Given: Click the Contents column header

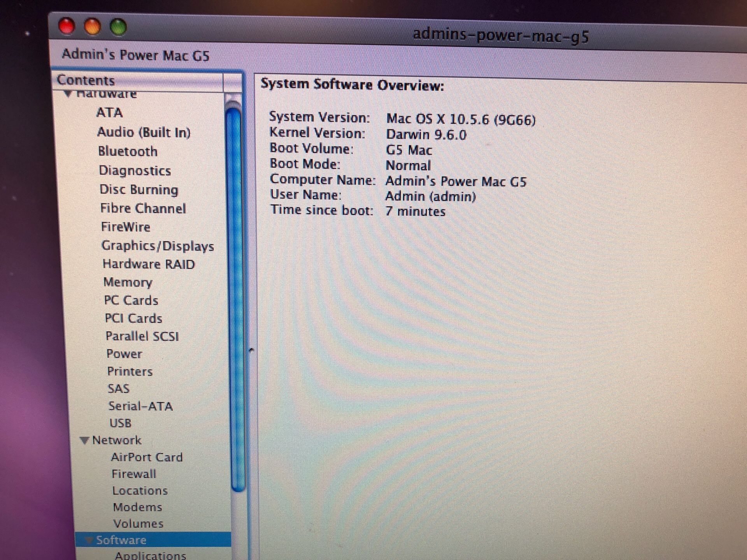Looking at the screenshot, I should point(138,80).
